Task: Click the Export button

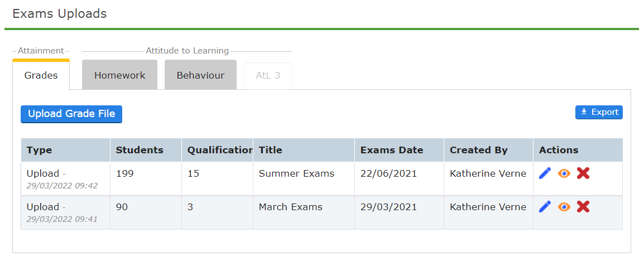Action: (x=599, y=112)
